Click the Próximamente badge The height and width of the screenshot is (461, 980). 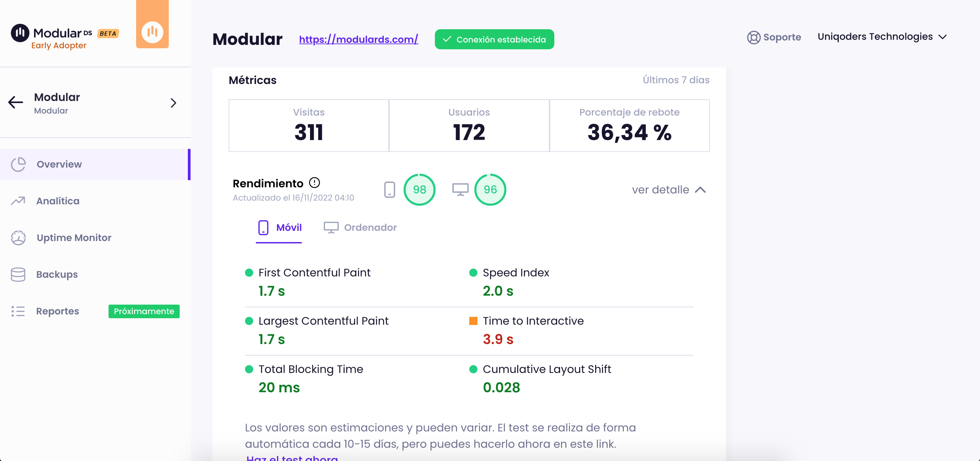tap(144, 311)
